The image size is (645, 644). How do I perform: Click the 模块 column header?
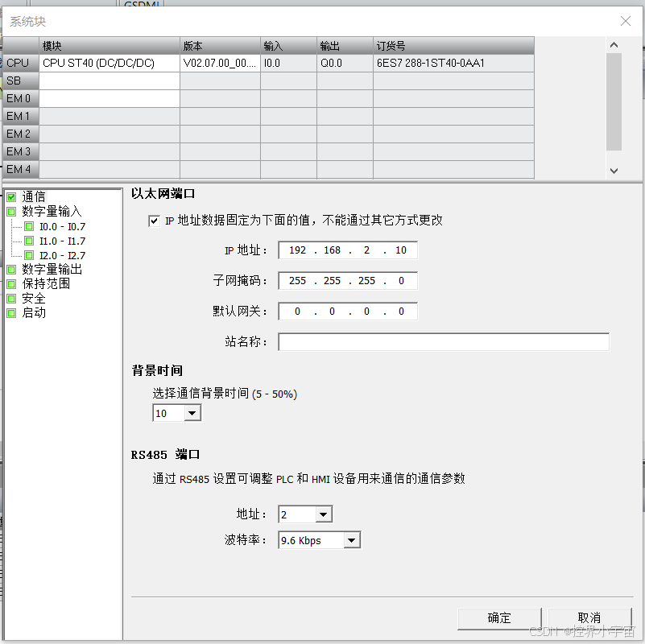110,46
